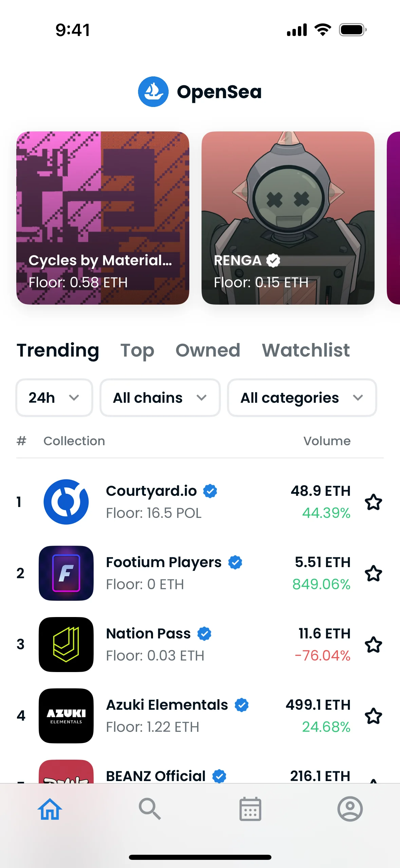The height and width of the screenshot is (868, 400).
Task: Open the RENGA featured card
Action: click(288, 218)
